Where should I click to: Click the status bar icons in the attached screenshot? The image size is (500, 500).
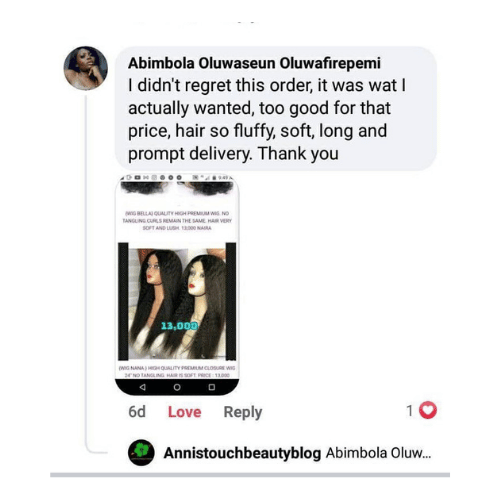tap(177, 178)
